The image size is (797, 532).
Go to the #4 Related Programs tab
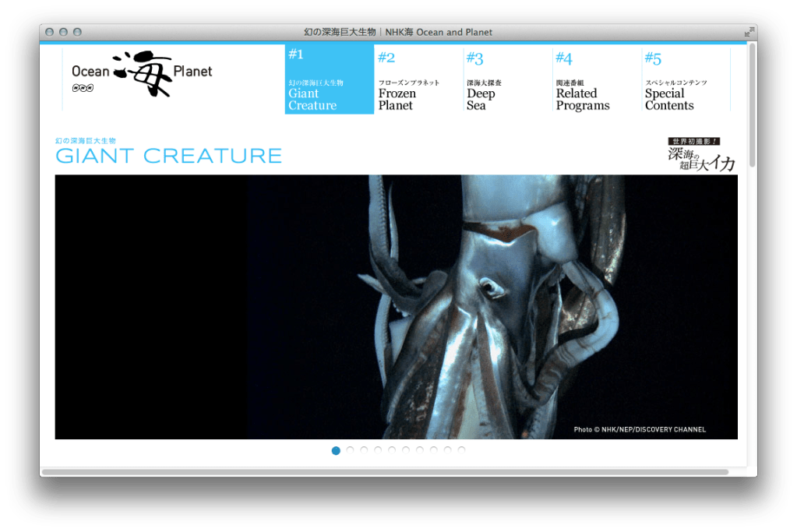click(596, 79)
